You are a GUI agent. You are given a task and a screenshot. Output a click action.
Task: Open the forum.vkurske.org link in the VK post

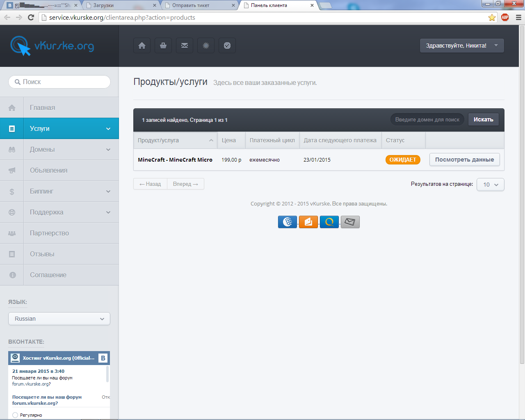pos(30,384)
